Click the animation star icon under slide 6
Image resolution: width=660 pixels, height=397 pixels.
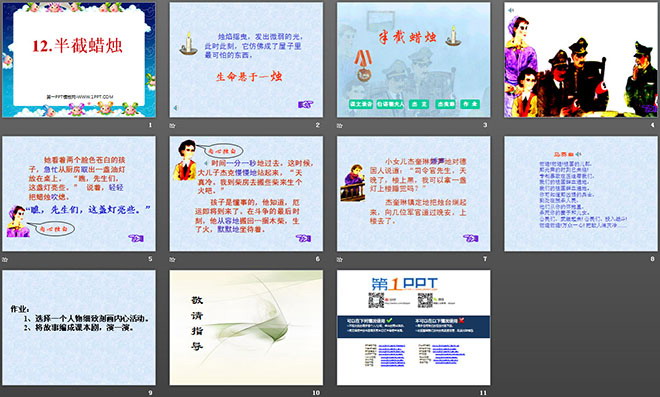point(172,259)
